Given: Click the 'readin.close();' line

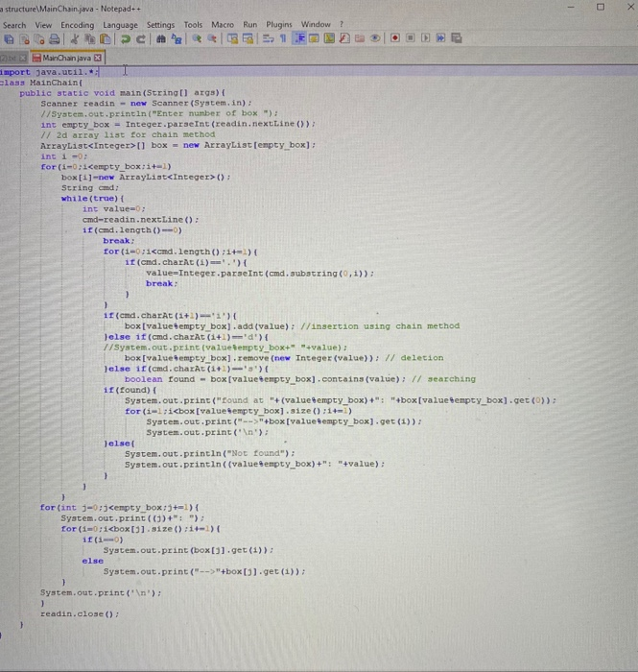Looking at the screenshot, I should 80,613.
